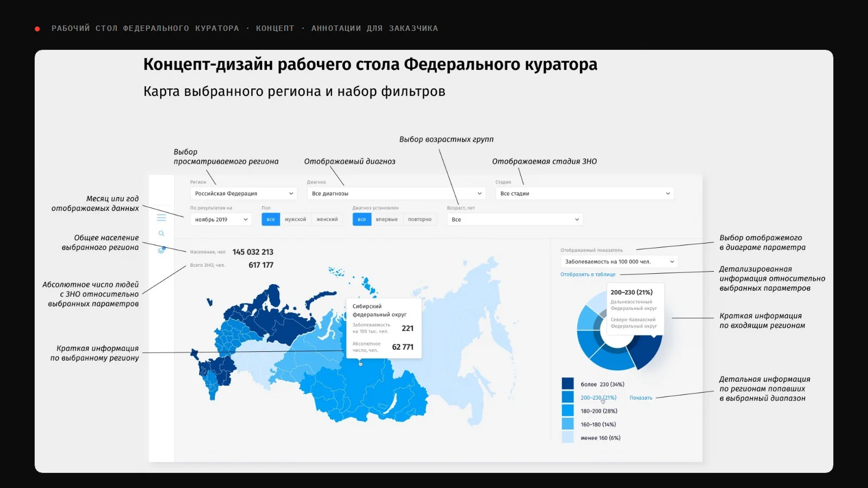Click the 200–230 (21%) legend entry
The width and height of the screenshot is (868, 488).
tap(598, 397)
